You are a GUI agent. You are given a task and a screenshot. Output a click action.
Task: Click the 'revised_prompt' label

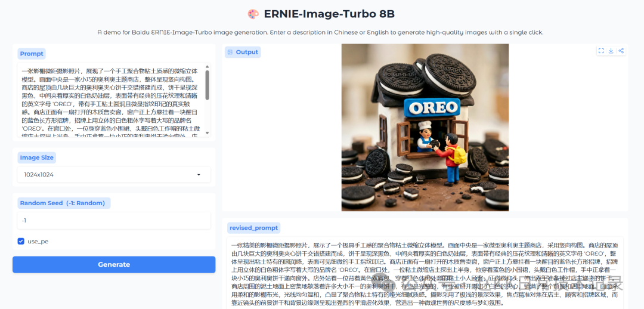pyautogui.click(x=254, y=228)
